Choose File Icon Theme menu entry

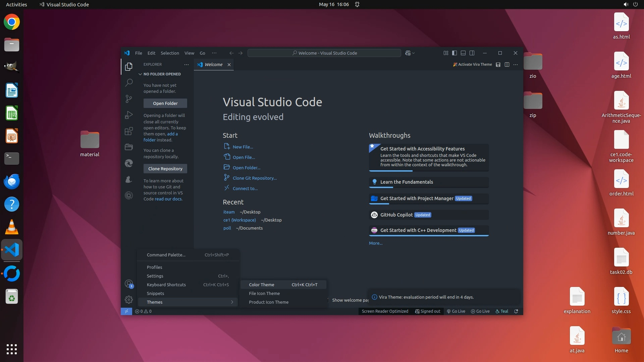click(x=264, y=293)
